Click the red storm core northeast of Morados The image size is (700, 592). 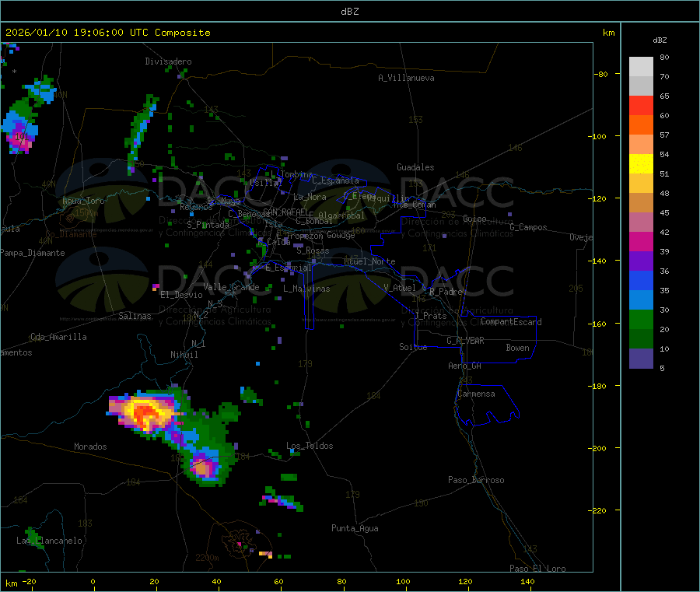pos(144,413)
